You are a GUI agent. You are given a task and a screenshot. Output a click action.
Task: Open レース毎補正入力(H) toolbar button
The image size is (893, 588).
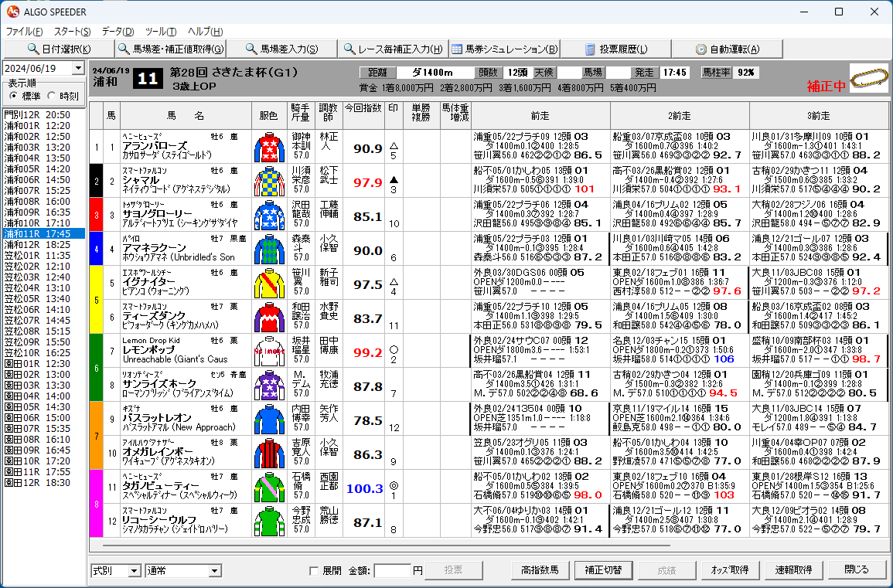coord(393,49)
